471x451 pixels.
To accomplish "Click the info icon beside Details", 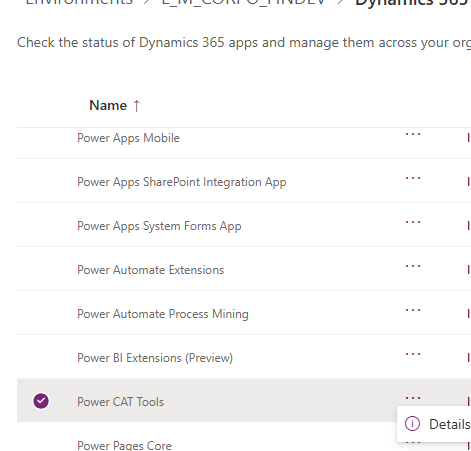I will click(x=412, y=424).
